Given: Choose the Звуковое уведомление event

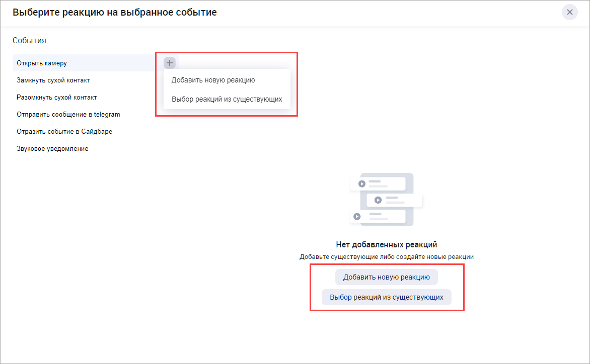Looking at the screenshot, I should pos(52,149).
